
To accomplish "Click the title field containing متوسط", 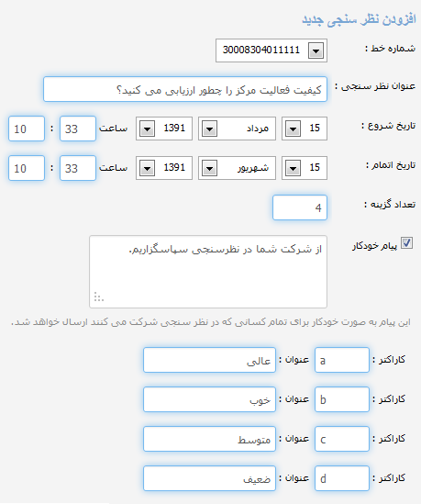I will (x=209, y=439).
